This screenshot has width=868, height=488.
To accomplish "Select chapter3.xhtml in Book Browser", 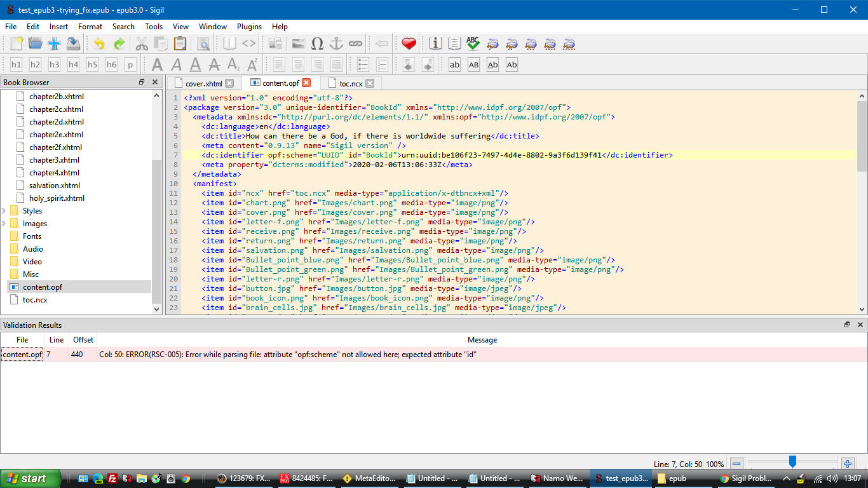I will 54,160.
